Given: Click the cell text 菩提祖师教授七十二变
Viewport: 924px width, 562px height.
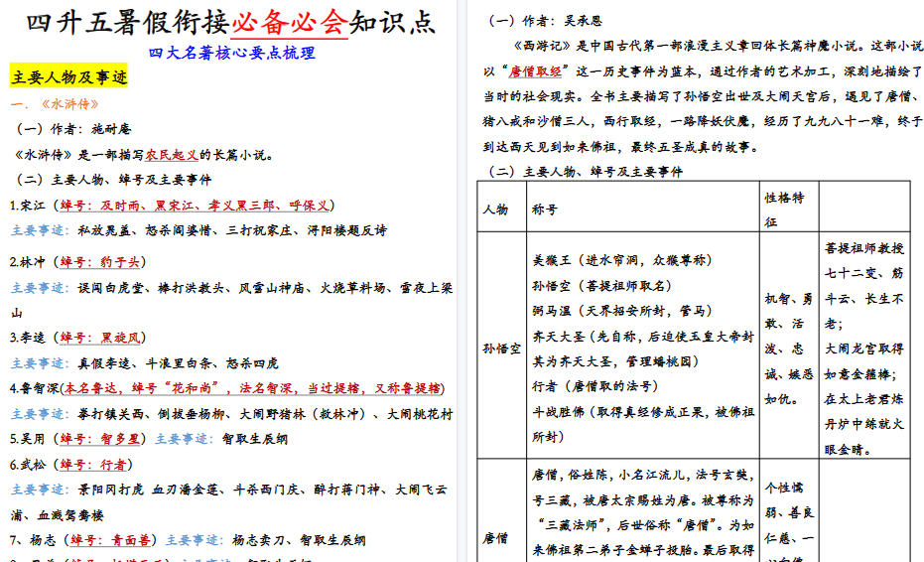Looking at the screenshot, I should [x=863, y=261].
